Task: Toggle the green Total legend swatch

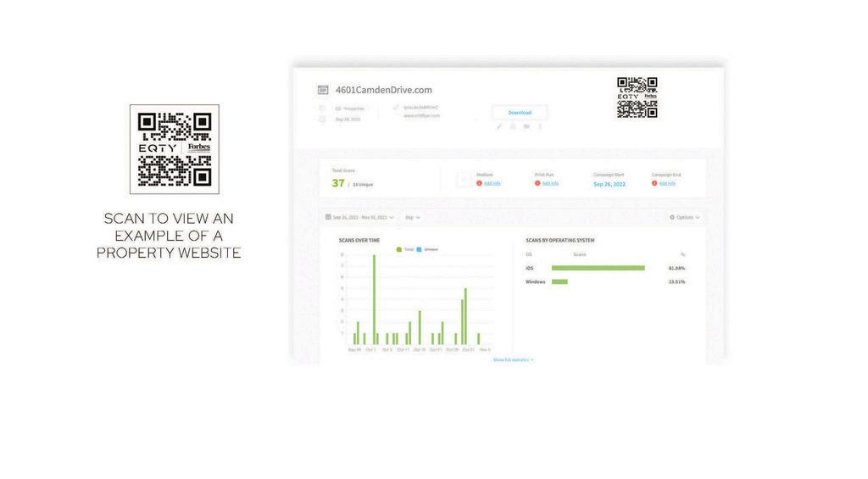Action: click(x=399, y=250)
